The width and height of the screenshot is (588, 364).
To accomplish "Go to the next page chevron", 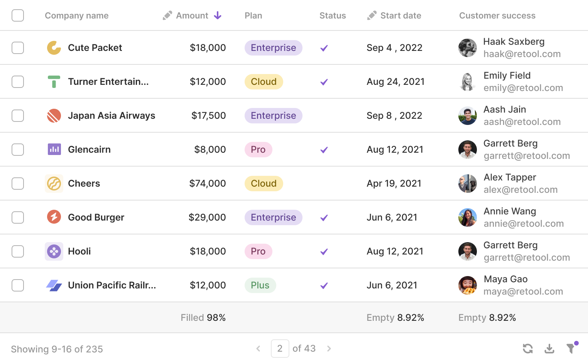I will coord(329,349).
